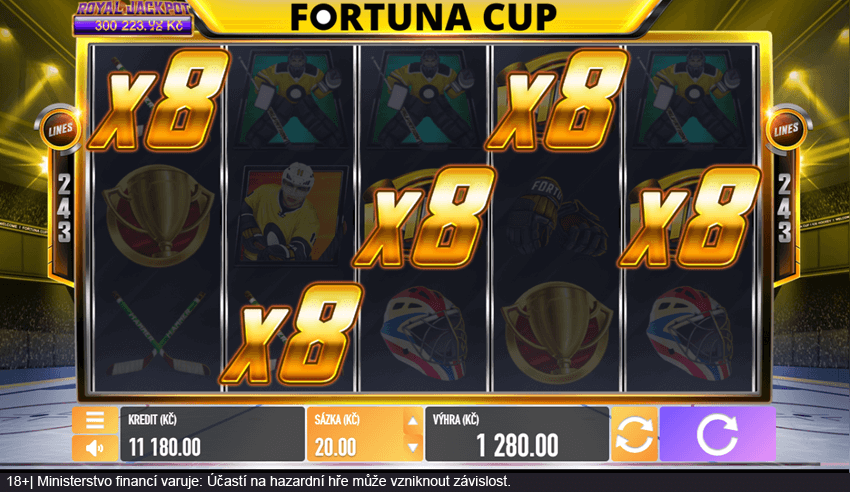Click the Výhra win amount display

coord(517,434)
